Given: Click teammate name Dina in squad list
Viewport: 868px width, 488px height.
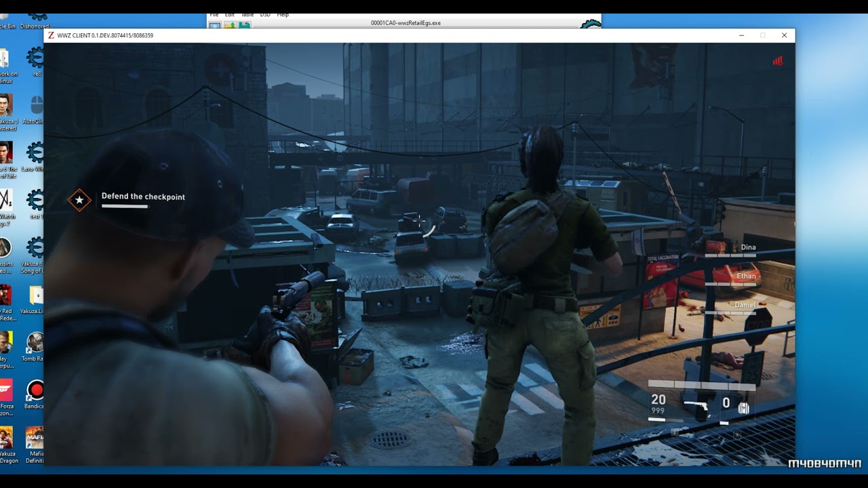Looking at the screenshot, I should 748,247.
